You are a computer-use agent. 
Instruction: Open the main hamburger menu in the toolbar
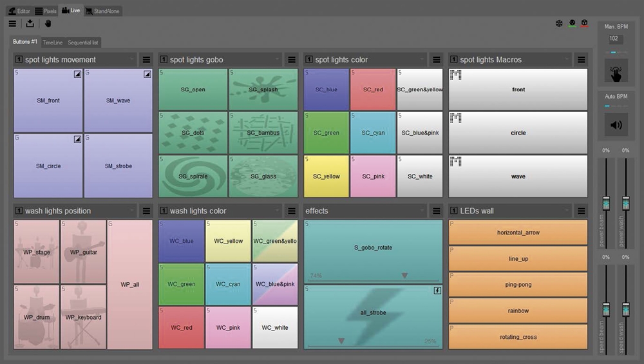(x=13, y=24)
